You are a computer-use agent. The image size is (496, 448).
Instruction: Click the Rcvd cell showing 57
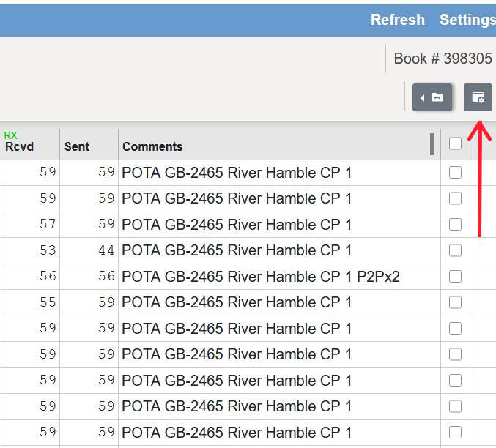48,225
